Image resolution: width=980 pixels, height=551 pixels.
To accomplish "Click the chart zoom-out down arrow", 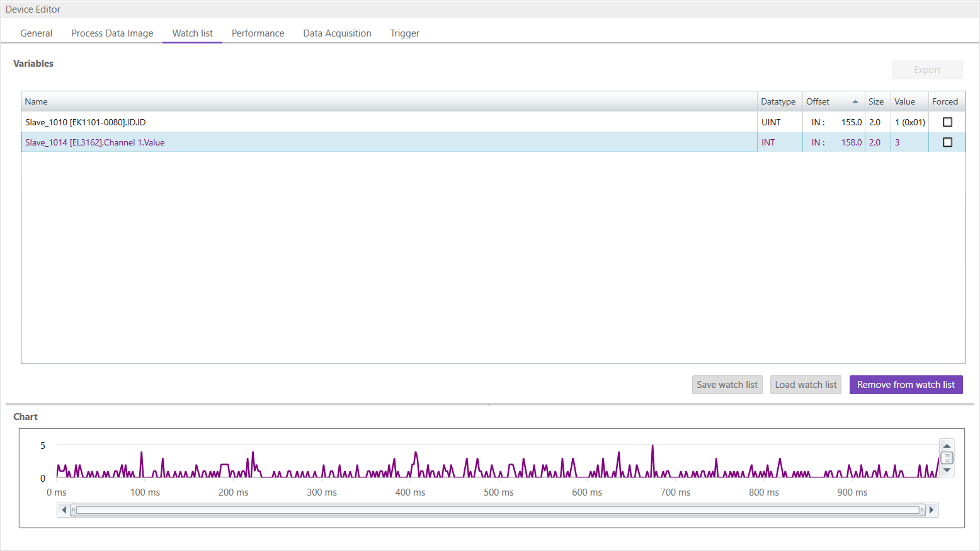I will coord(947,469).
